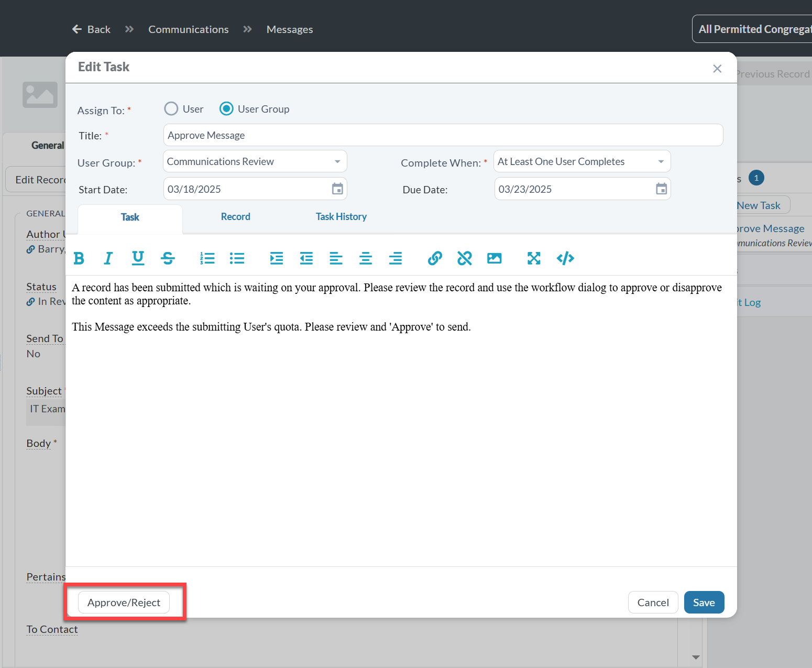The width and height of the screenshot is (812, 668).
Task: Insert an image into the task body
Action: [x=494, y=258]
